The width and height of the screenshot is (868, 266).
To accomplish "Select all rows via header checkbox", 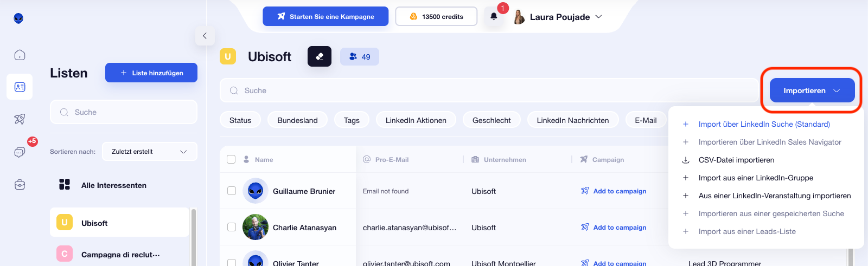I will click(231, 159).
